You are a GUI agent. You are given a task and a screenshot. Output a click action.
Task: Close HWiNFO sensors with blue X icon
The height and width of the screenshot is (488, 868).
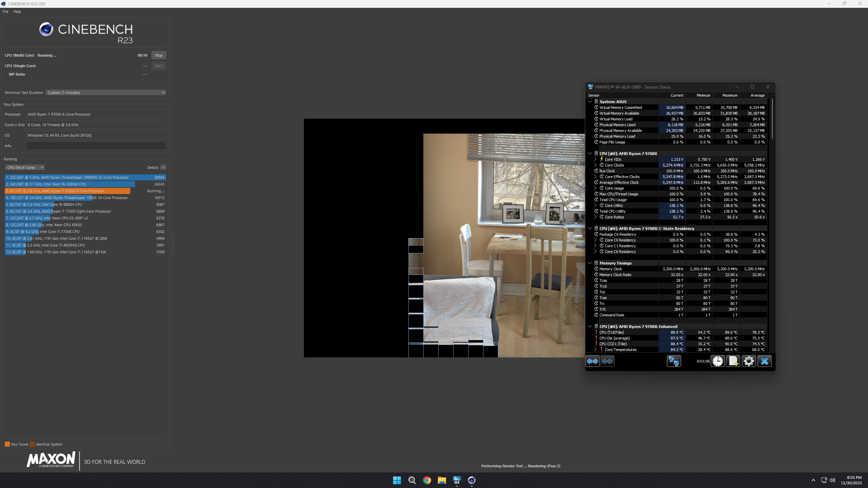(x=765, y=361)
